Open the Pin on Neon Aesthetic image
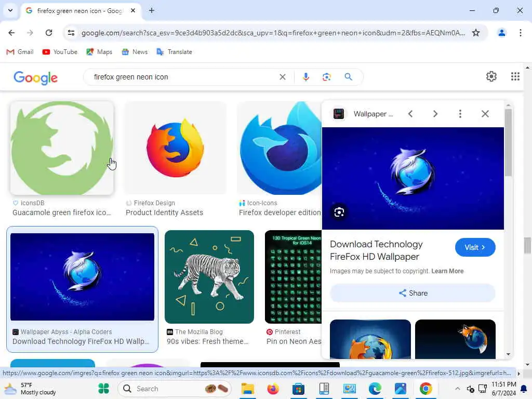Viewport: 532px width, 399px height. click(293, 277)
